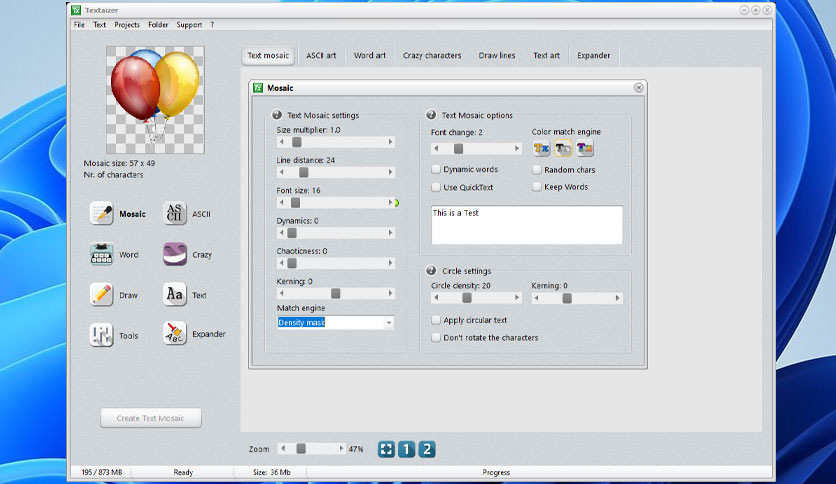Image resolution: width=836 pixels, height=484 pixels.
Task: Open the Text menu
Action: (x=99, y=25)
